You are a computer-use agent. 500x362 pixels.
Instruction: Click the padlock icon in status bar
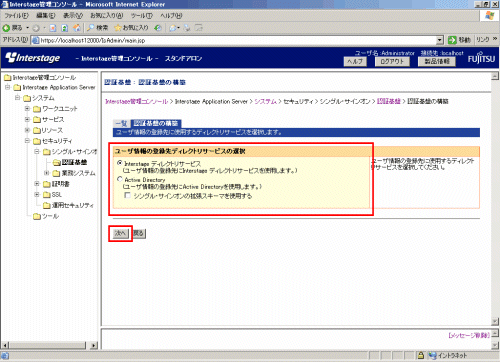421,355
